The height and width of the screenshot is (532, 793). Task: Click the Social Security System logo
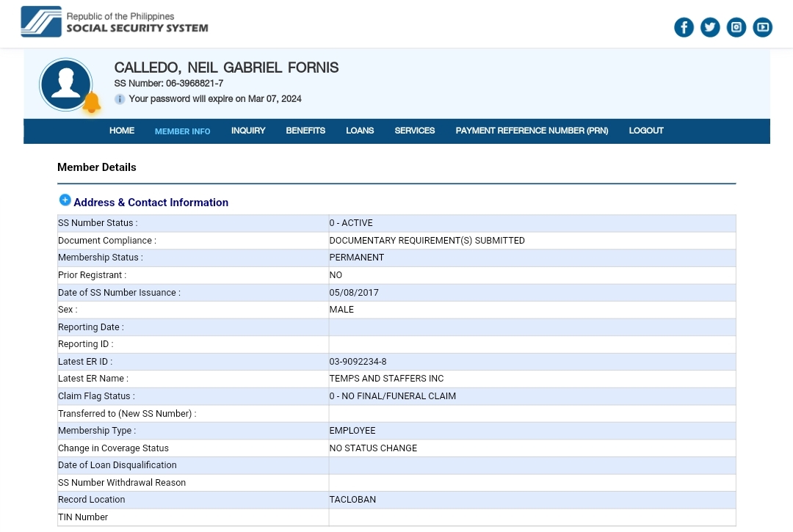115,22
